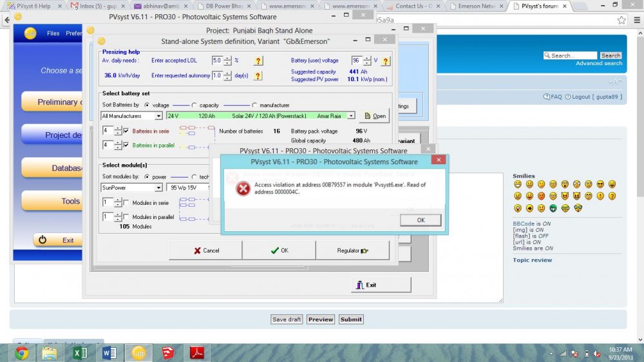Select sort batteries by manufacturer
Image resolution: width=644 pixels, height=362 pixels.
(x=254, y=105)
